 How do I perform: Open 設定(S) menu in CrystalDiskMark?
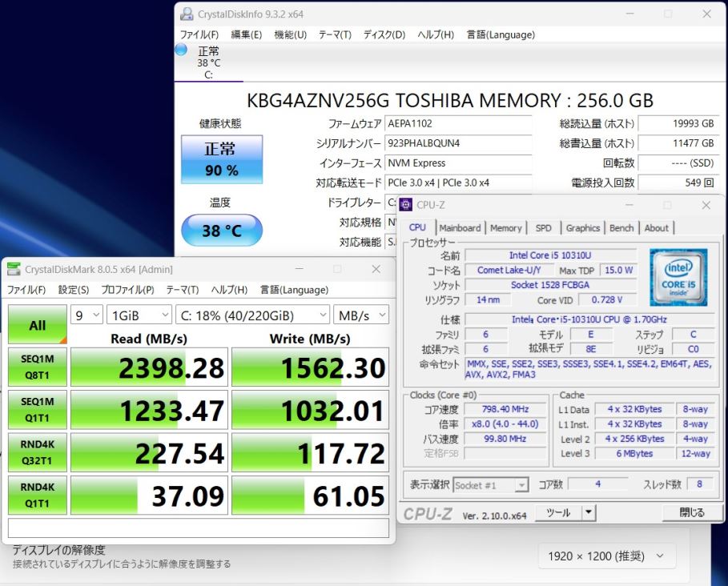74,290
